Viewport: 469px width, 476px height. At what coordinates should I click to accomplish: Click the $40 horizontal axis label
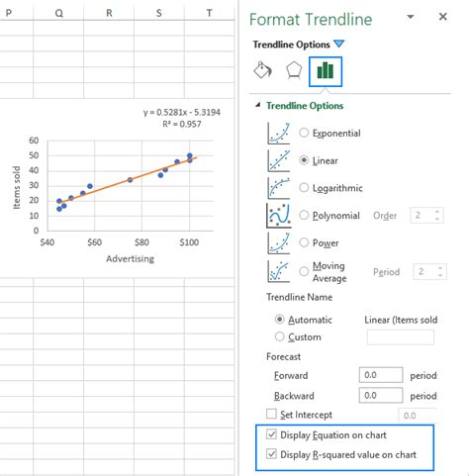point(47,242)
